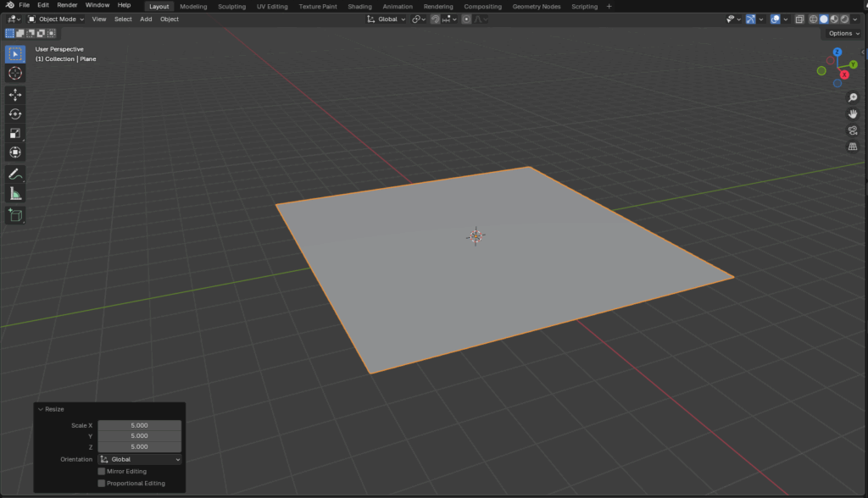Screen dimensions: 868x498
Task: Switch to Rendered shading
Action: coord(845,19)
